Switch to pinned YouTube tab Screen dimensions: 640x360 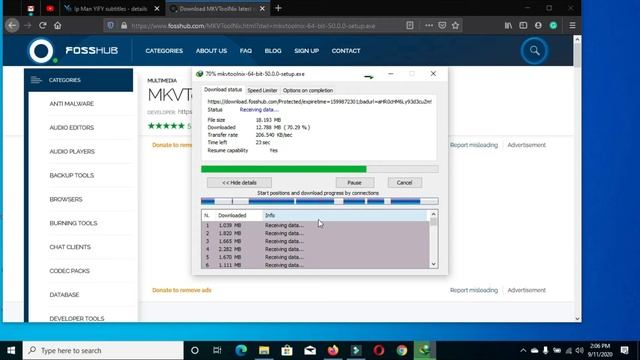(x=50, y=8)
